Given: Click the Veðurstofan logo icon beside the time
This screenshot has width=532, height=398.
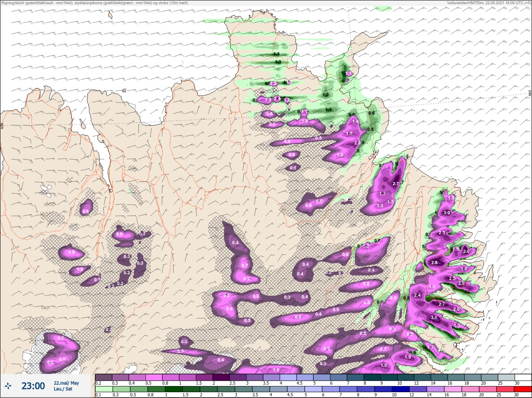Looking at the screenshot, I should pyautogui.click(x=8, y=386).
